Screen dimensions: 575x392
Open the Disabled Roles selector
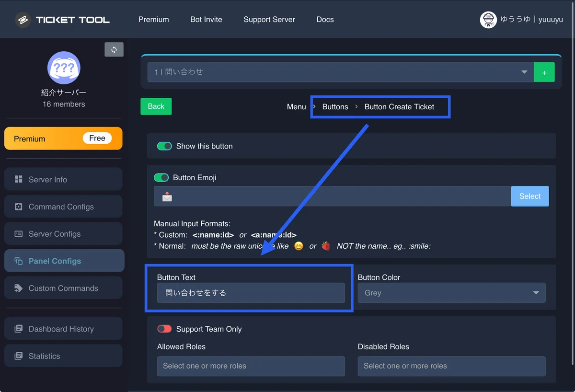pyautogui.click(x=451, y=366)
